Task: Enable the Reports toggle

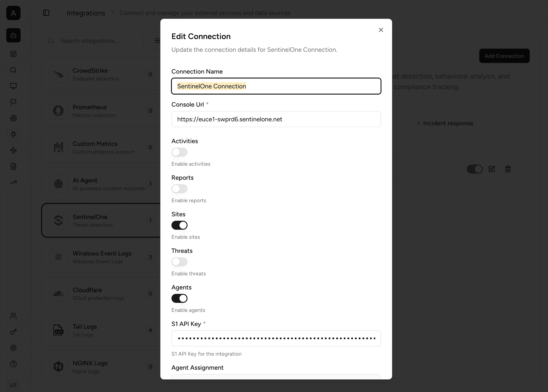Action: [x=179, y=189]
